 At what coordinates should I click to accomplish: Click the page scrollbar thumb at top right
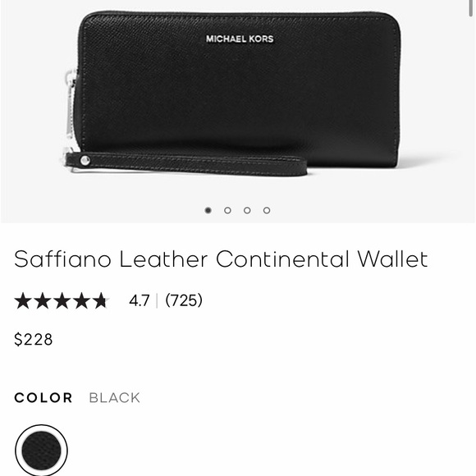click(x=471, y=8)
